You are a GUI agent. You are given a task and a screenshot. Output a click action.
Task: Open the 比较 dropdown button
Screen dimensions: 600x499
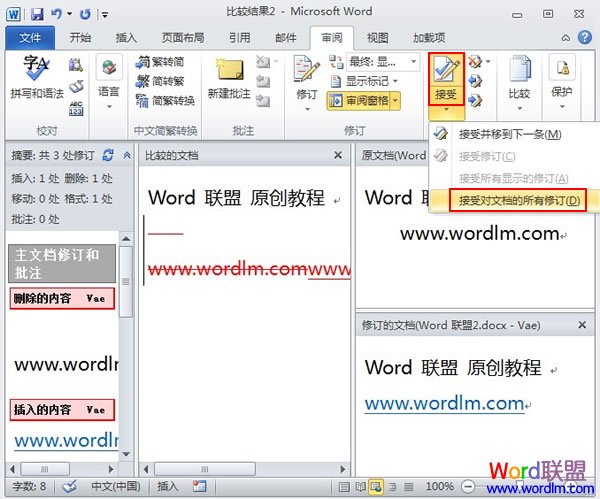[519, 83]
